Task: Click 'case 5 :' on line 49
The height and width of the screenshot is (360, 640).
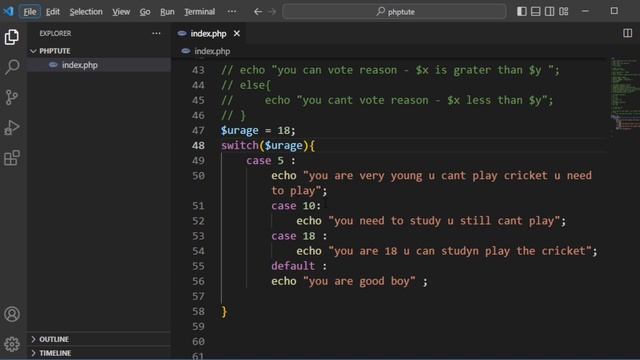Action: point(271,161)
